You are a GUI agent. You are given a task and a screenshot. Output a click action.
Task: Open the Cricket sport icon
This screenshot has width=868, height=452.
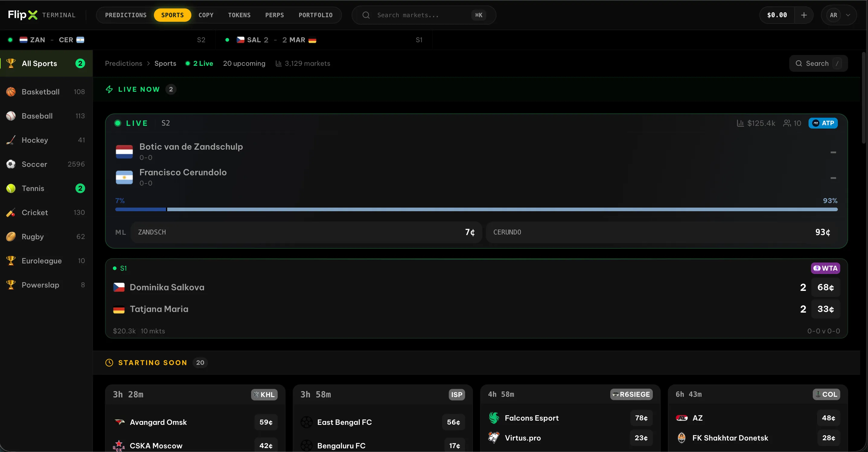[x=11, y=212]
